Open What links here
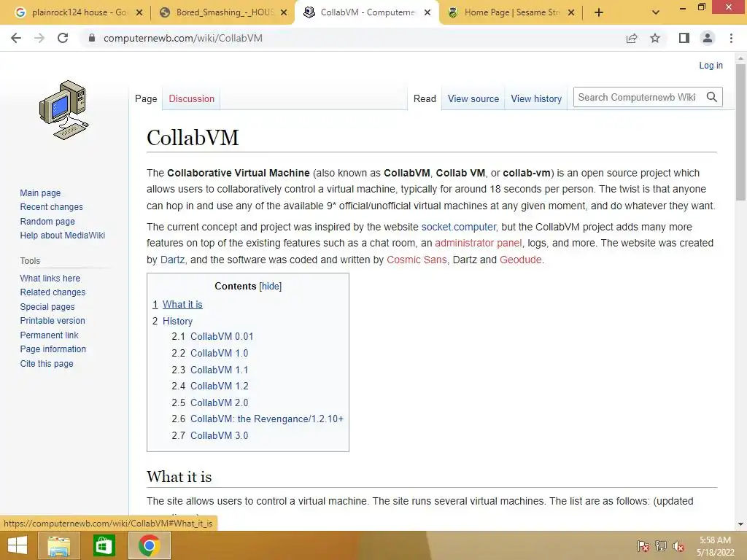This screenshot has height=560, width=747. [50, 278]
